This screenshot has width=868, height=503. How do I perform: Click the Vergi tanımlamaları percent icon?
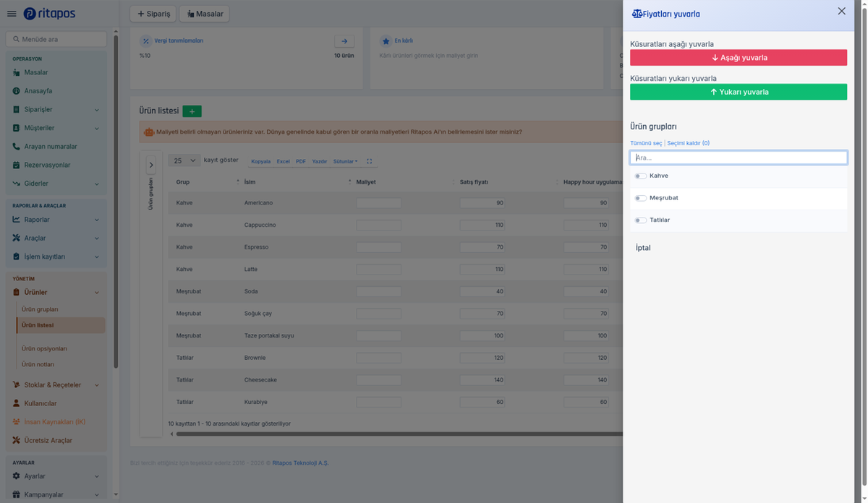pyautogui.click(x=146, y=41)
